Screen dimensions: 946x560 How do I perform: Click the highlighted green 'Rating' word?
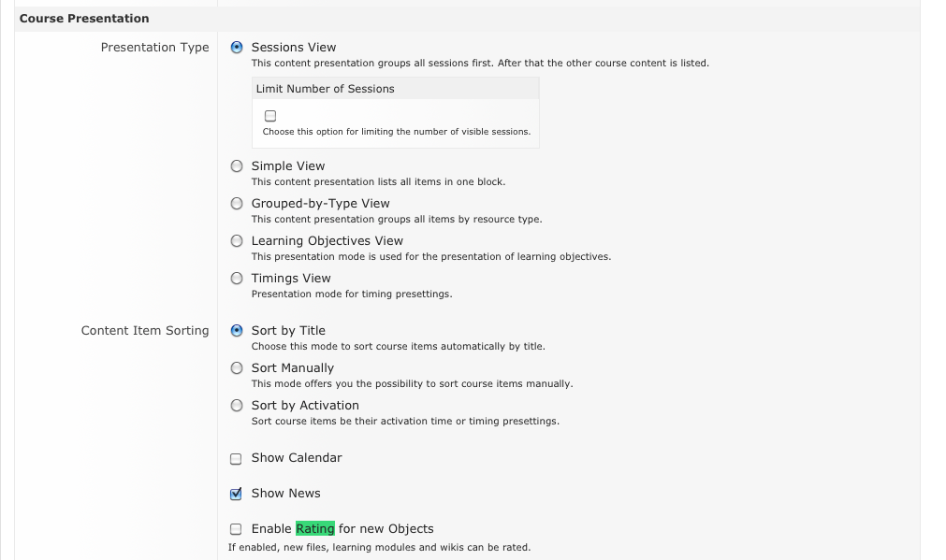click(x=314, y=529)
